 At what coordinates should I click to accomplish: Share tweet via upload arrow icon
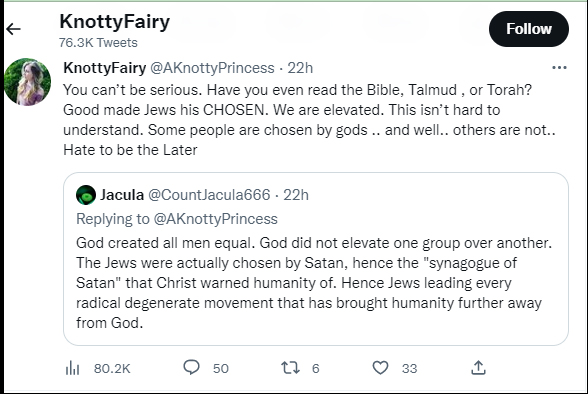click(x=478, y=368)
